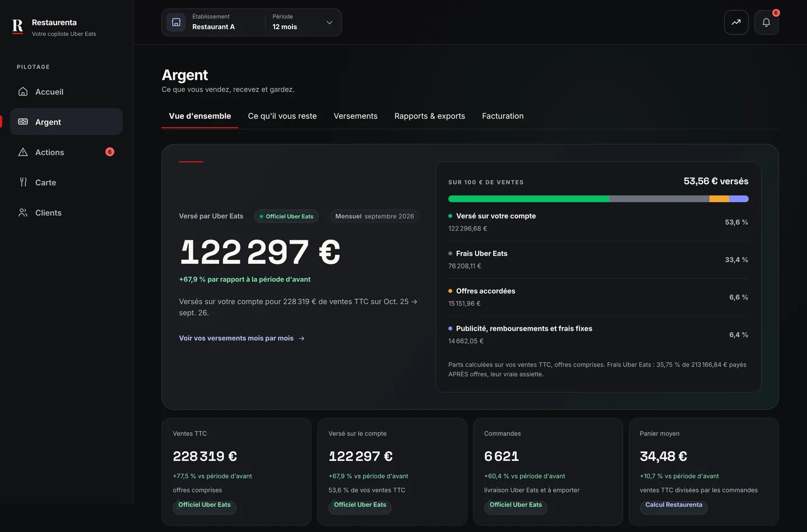The height and width of the screenshot is (532, 807).
Task: Select the Argent banknote icon
Action: coord(23,122)
